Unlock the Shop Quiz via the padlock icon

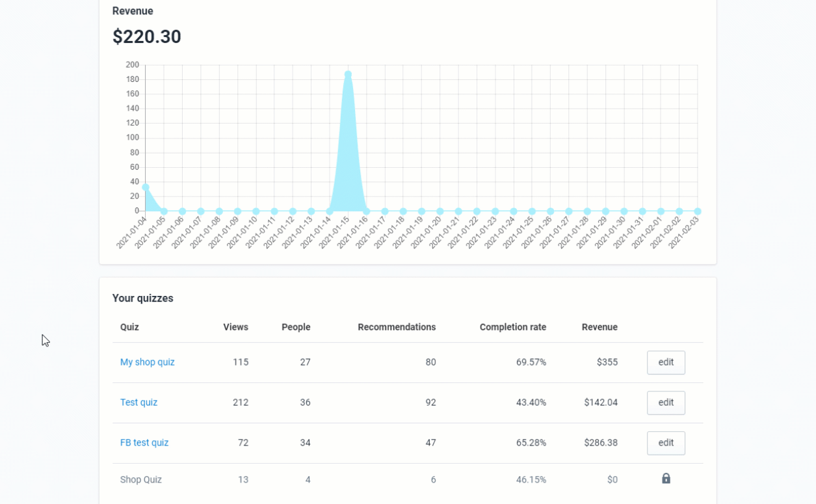pos(665,478)
